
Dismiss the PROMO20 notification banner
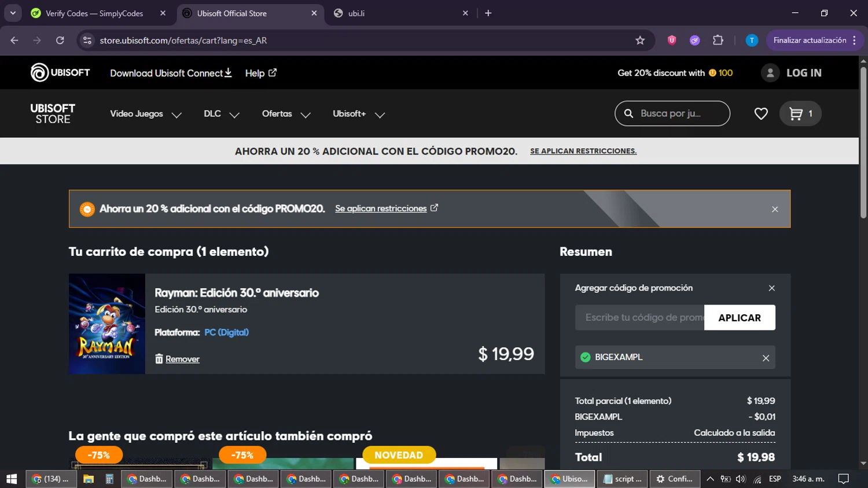775,209
